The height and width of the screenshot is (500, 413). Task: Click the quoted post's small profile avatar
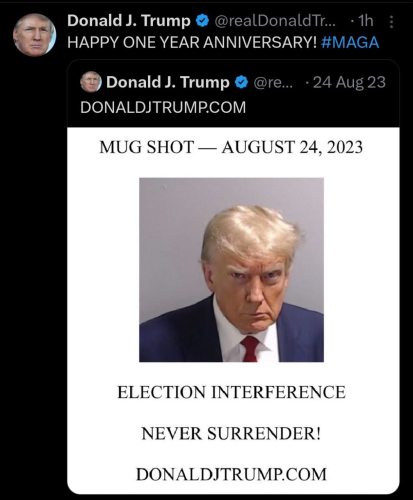click(91, 82)
